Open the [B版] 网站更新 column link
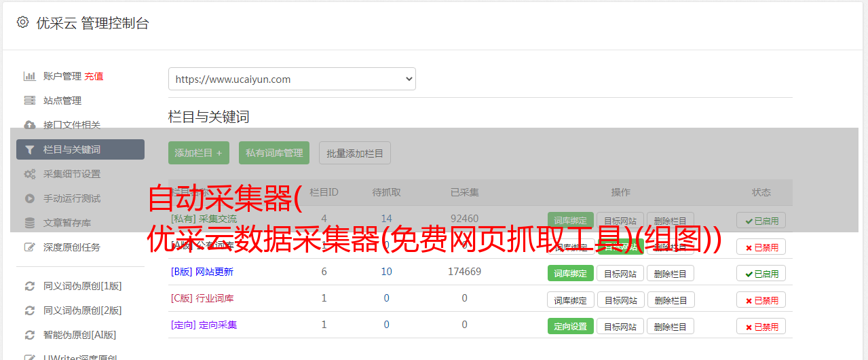868x360 pixels. pos(202,272)
